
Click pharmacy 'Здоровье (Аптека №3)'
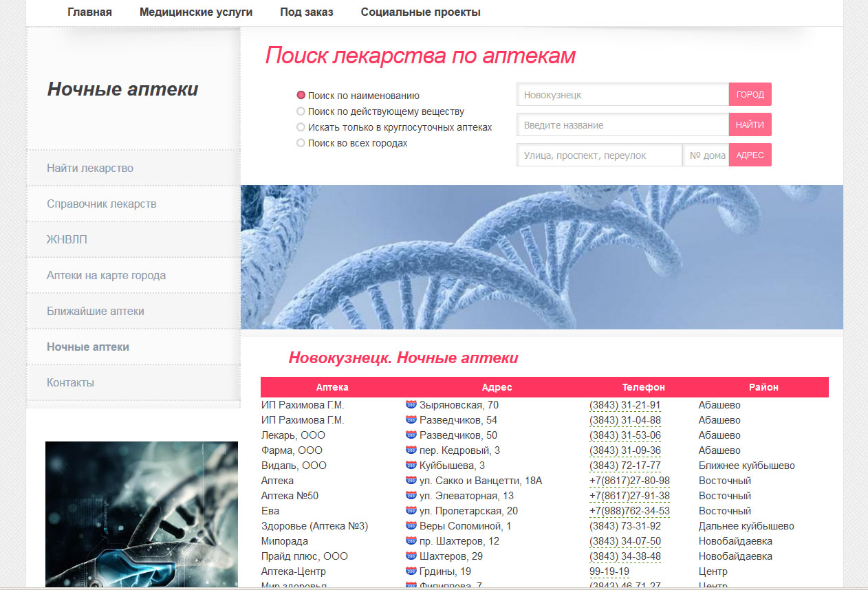tap(315, 526)
